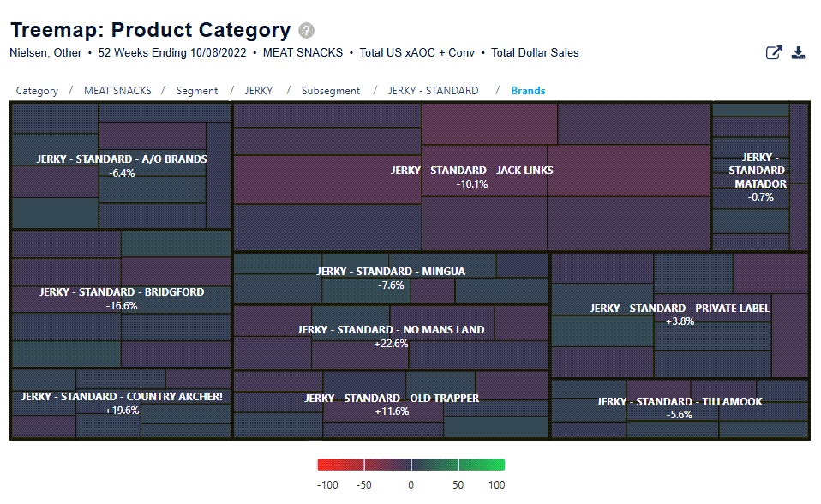The height and width of the screenshot is (504, 821).
Task: Click the download icon
Action: click(x=798, y=52)
